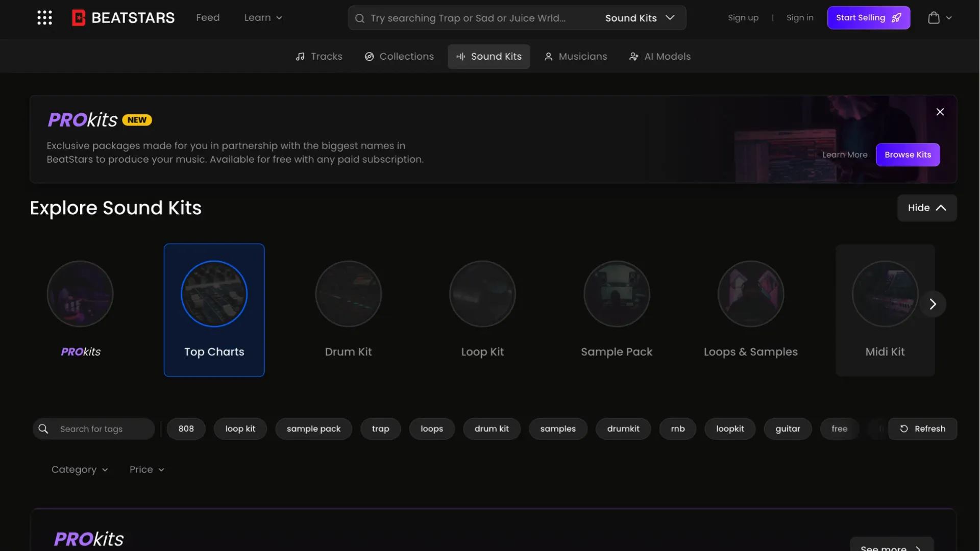Select the Midi Kit category
980x551 pixels.
(x=885, y=310)
